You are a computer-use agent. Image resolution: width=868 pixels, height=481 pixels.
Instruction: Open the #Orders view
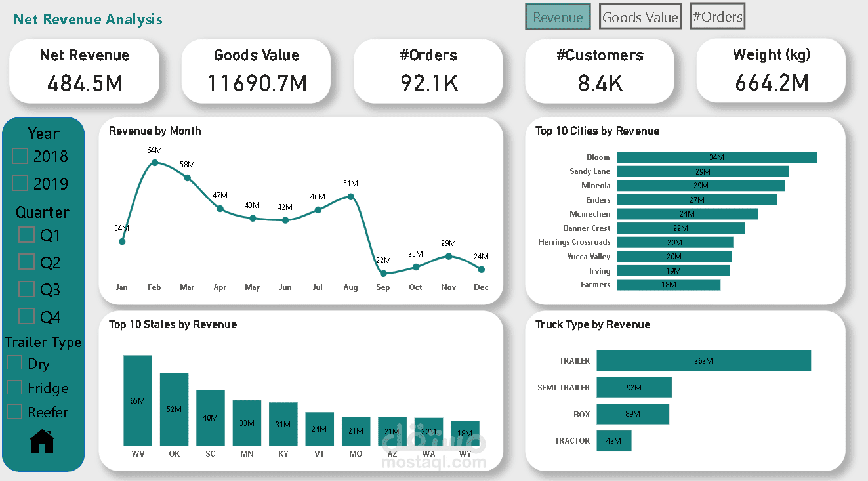[717, 16]
